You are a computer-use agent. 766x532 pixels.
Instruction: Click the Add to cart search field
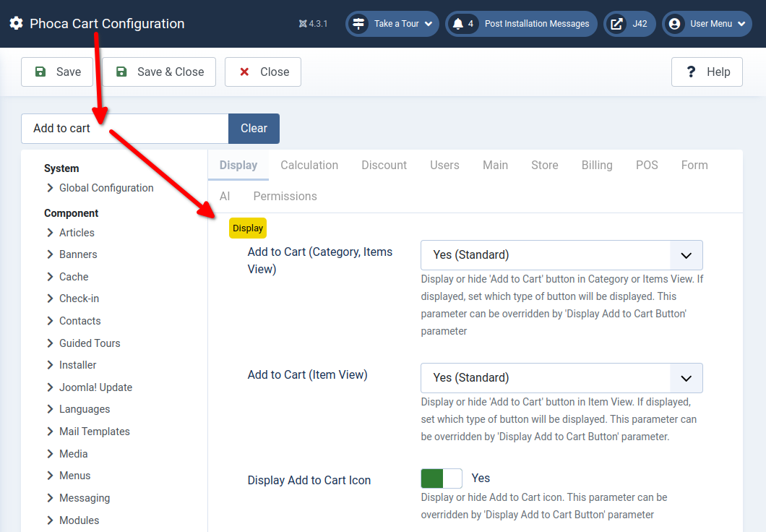click(x=124, y=129)
